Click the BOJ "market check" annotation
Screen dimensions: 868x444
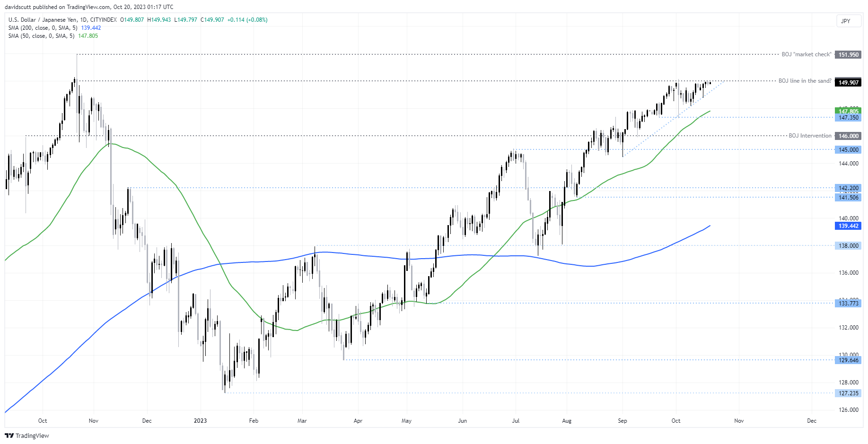807,54
